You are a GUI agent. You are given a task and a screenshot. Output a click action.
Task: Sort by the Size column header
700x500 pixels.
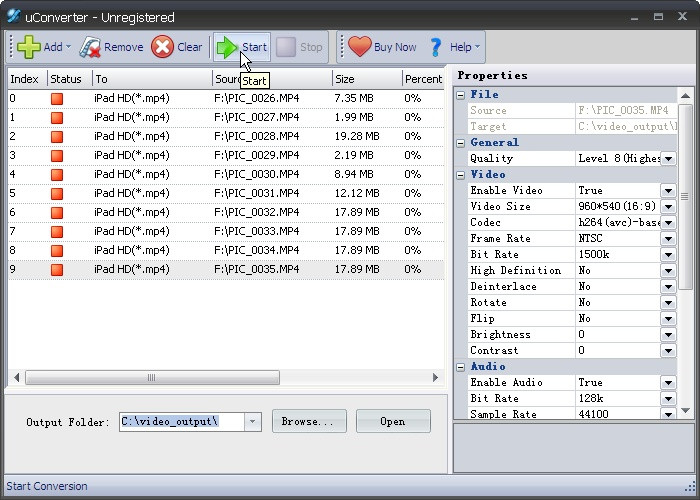coord(367,79)
